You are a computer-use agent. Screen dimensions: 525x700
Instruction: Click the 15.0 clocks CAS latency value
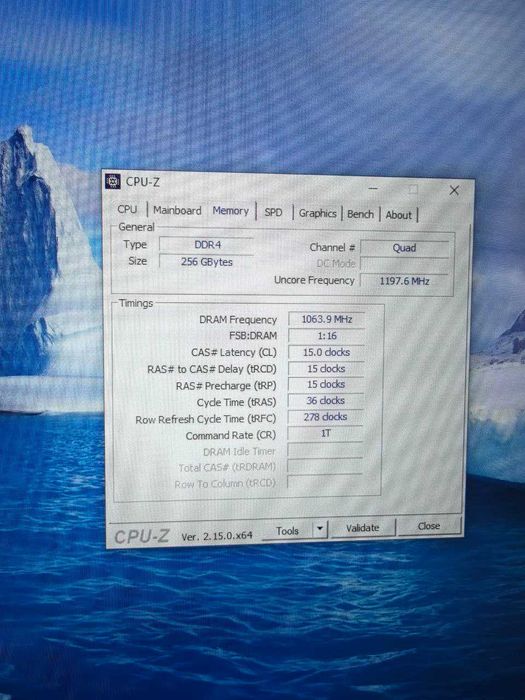point(326,352)
